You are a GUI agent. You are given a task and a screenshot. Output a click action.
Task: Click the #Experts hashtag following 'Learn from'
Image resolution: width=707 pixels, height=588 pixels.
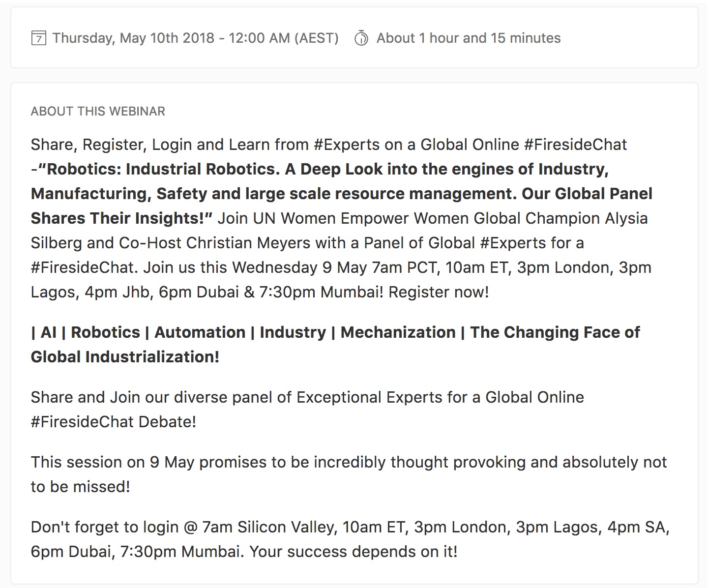point(346,145)
